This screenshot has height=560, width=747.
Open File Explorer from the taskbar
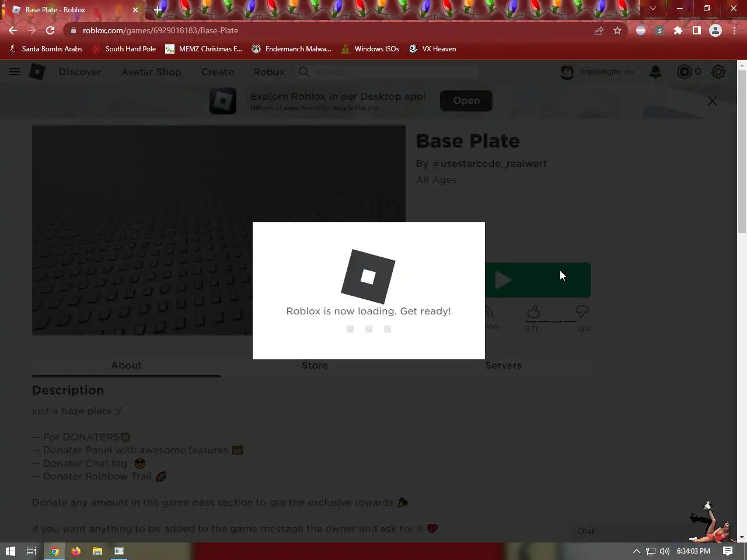click(x=97, y=551)
